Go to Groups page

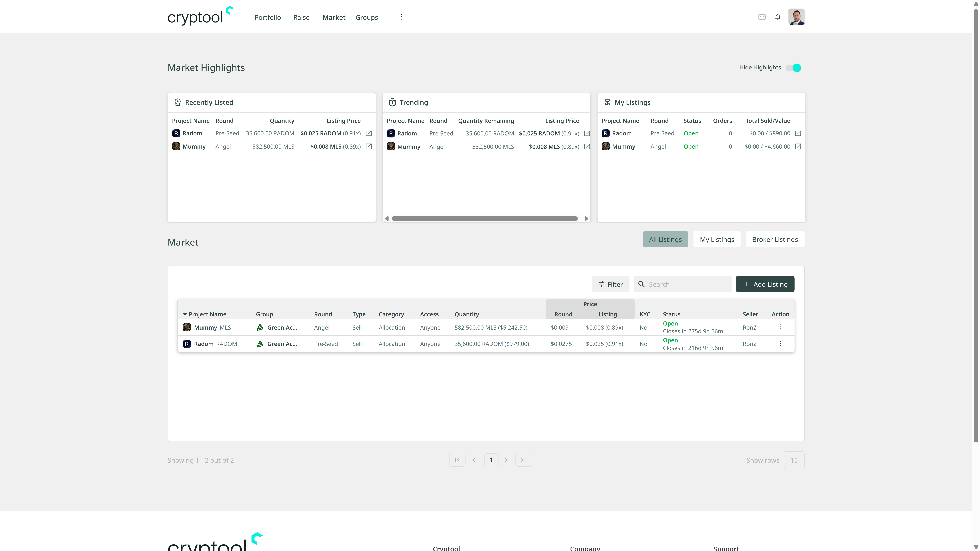coord(367,17)
